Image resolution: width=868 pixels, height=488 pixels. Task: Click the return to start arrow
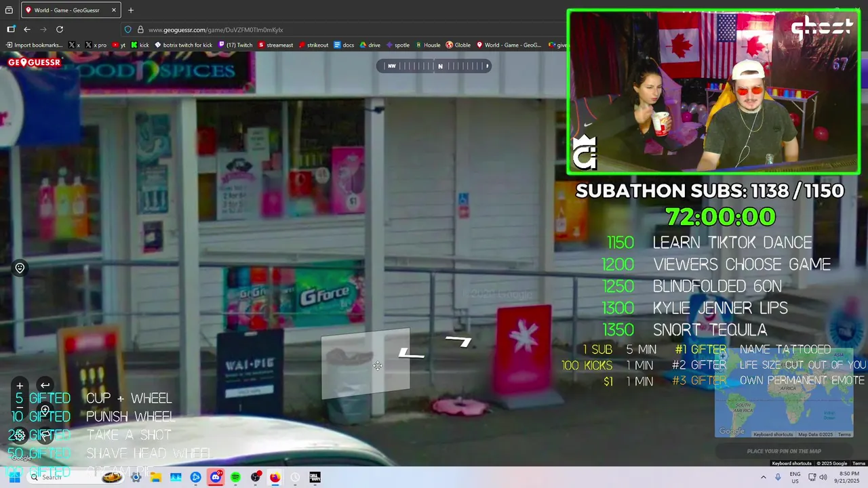[45, 386]
